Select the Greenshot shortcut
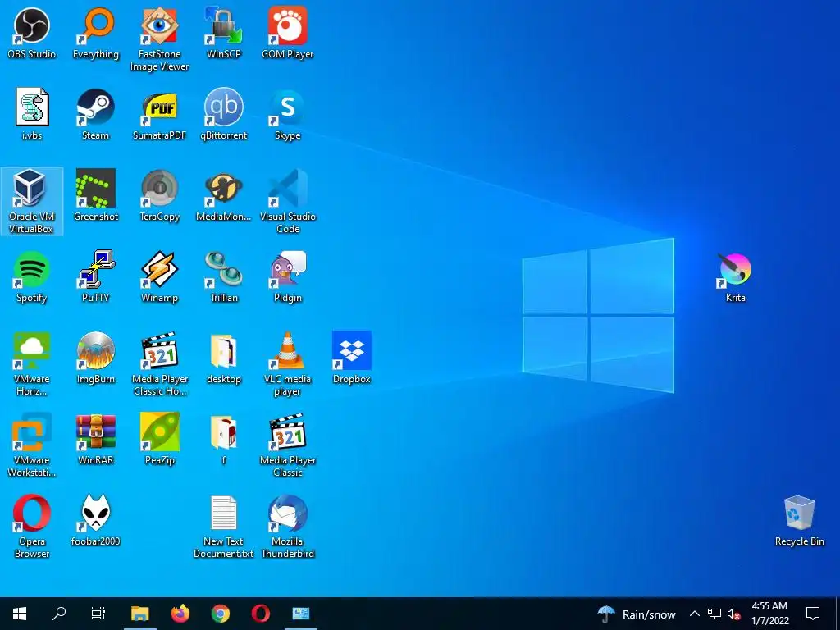 pyautogui.click(x=96, y=195)
